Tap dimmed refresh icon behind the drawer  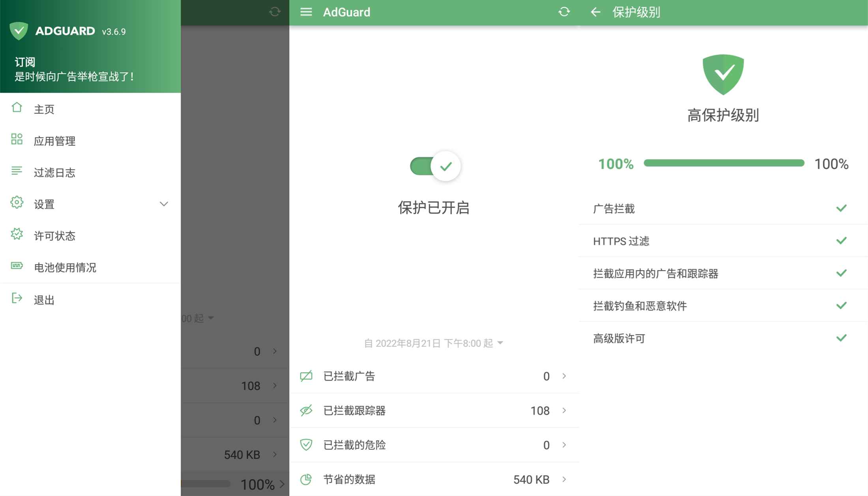pos(275,12)
